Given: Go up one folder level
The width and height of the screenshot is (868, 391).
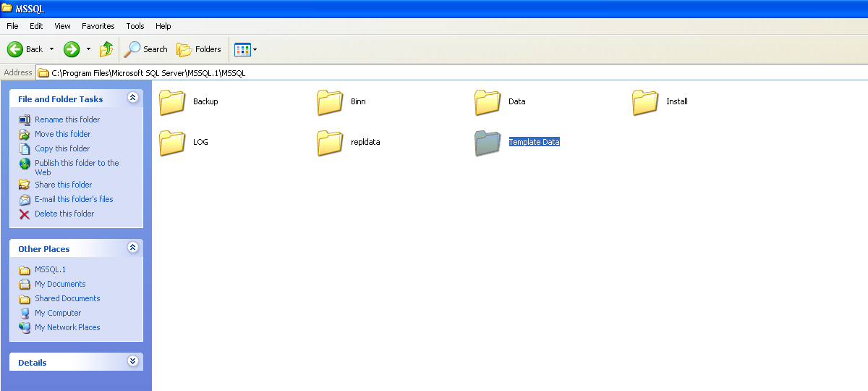Looking at the screenshot, I should click(x=106, y=49).
